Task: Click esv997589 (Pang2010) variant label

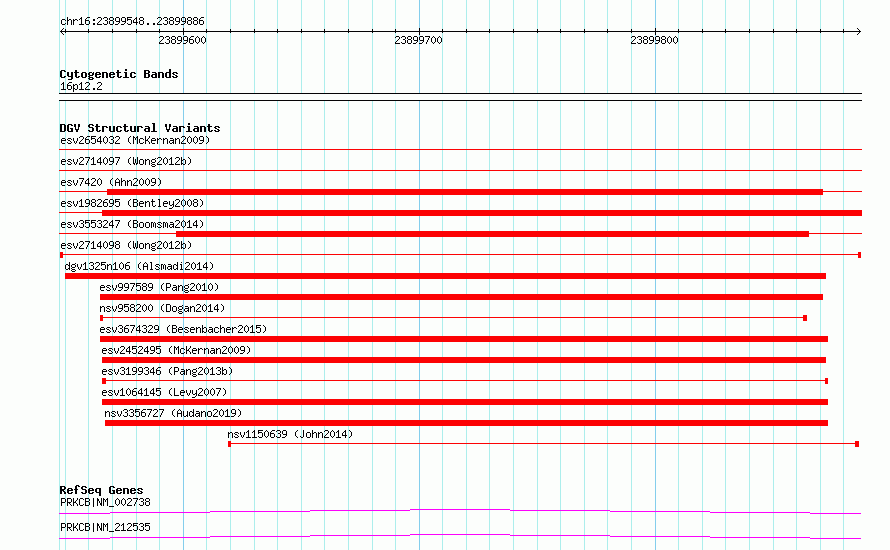Action: [159, 287]
